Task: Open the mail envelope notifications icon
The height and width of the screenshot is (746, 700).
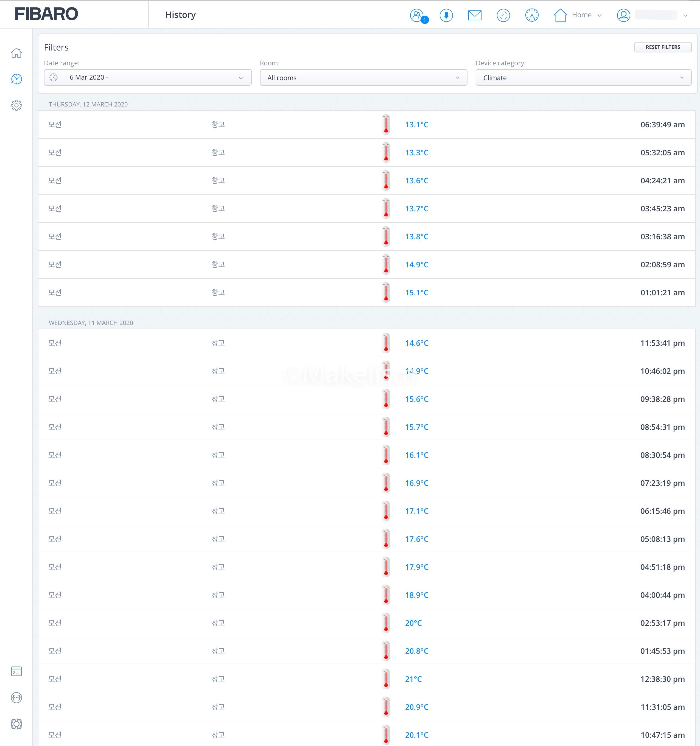Action: pos(474,15)
